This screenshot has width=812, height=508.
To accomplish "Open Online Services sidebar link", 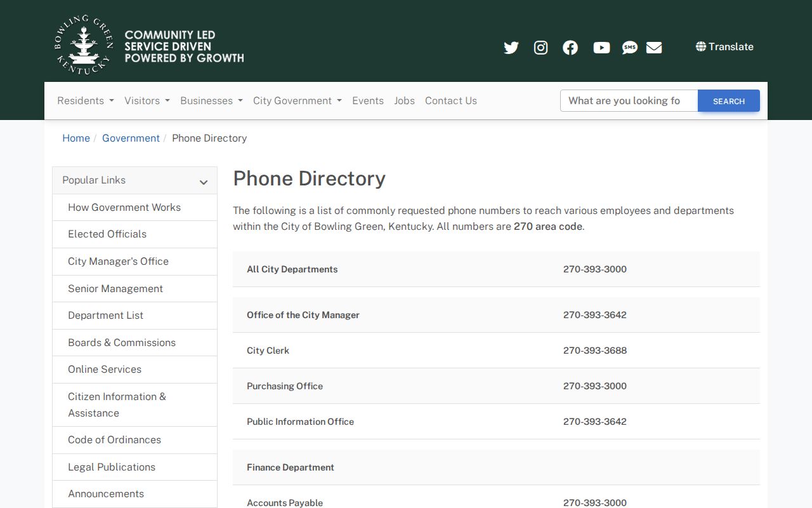I will [x=134, y=370].
